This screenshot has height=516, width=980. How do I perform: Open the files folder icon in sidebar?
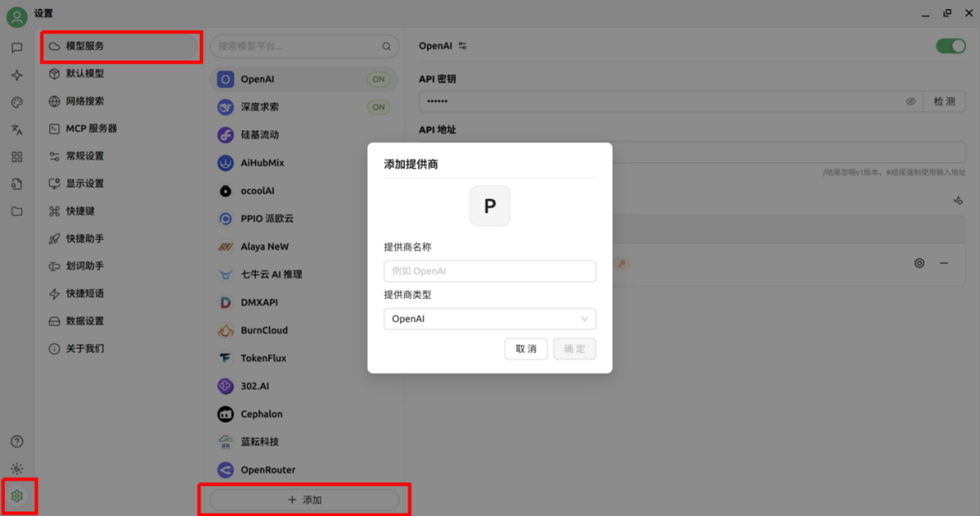[17, 211]
